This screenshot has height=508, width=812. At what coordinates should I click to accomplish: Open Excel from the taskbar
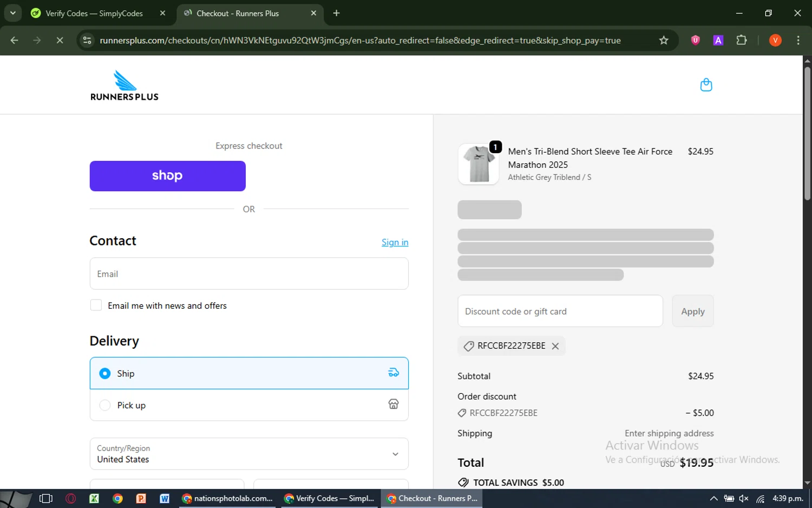tap(94, 498)
